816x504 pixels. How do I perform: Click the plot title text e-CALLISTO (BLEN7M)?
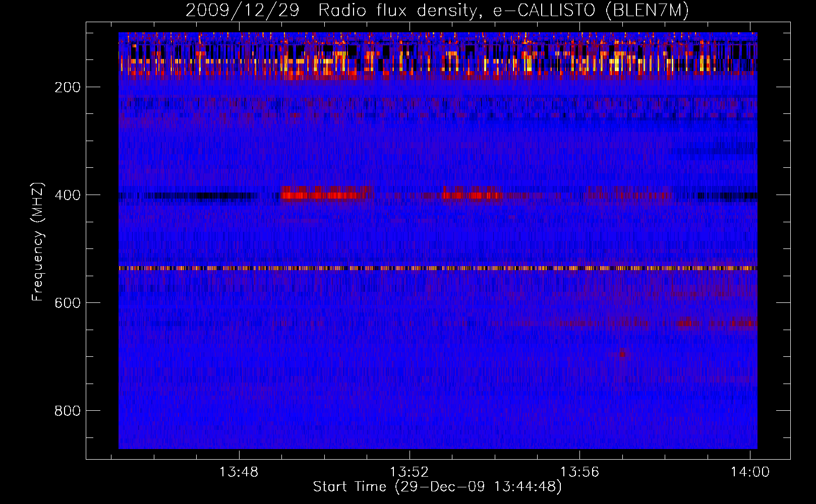(x=591, y=11)
